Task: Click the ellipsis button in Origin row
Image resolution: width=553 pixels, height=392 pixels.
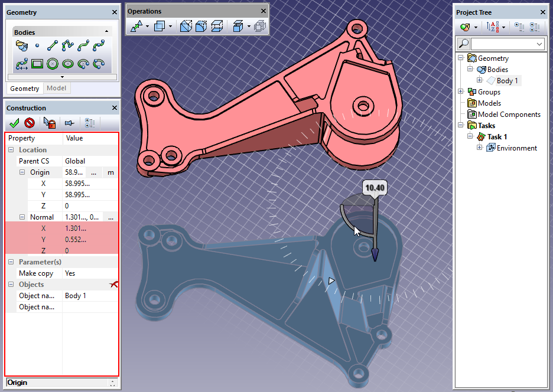Action: 94,172
